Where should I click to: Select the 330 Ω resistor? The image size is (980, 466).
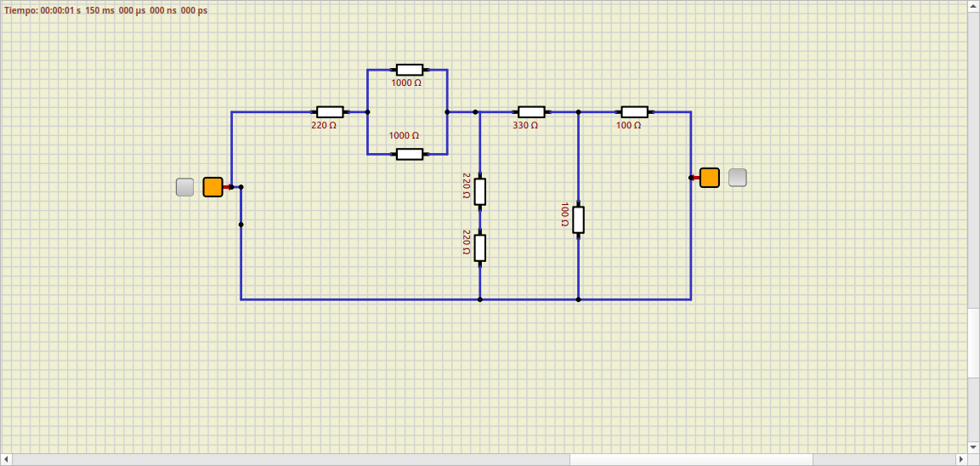coord(531,112)
